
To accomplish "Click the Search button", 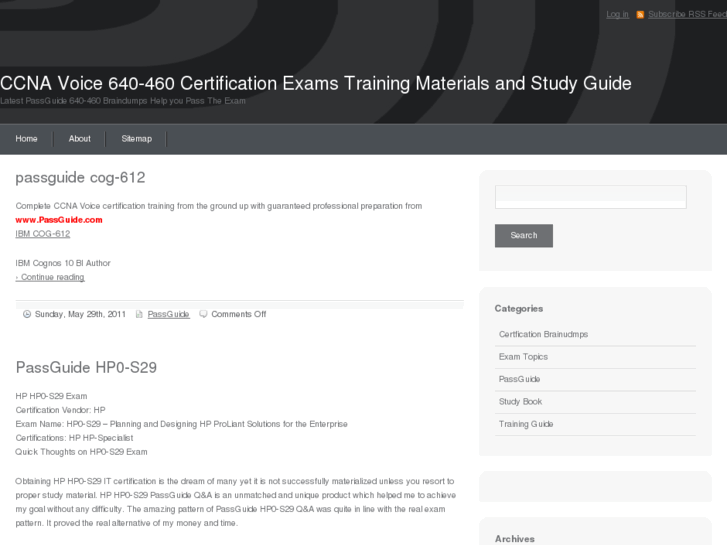I will coord(524,236).
